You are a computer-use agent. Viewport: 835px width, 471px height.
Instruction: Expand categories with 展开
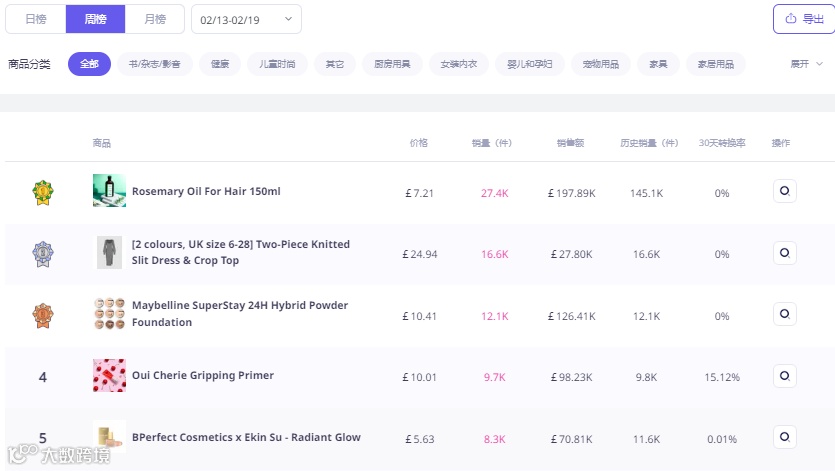806,64
